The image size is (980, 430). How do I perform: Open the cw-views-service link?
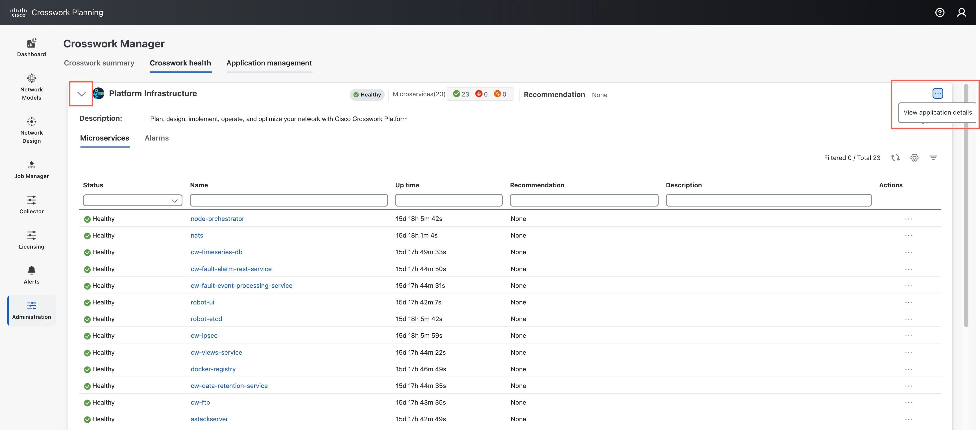pos(216,353)
